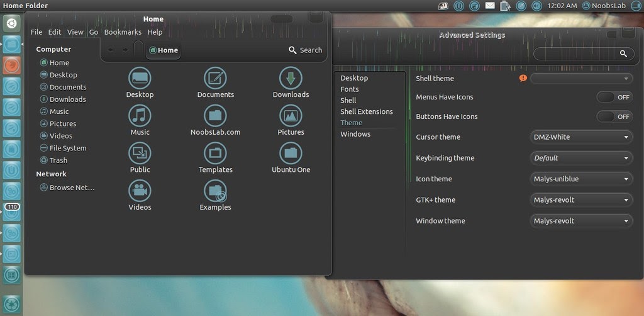Open the Cursor theme dropdown
The width and height of the screenshot is (644, 316).
[x=581, y=137]
